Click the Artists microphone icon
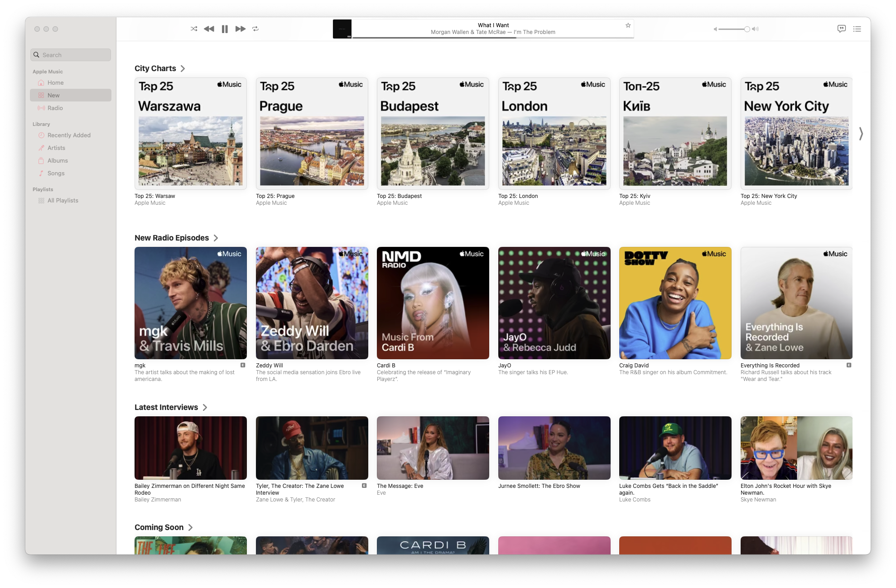Viewport: 896px width, 588px height. (41, 148)
